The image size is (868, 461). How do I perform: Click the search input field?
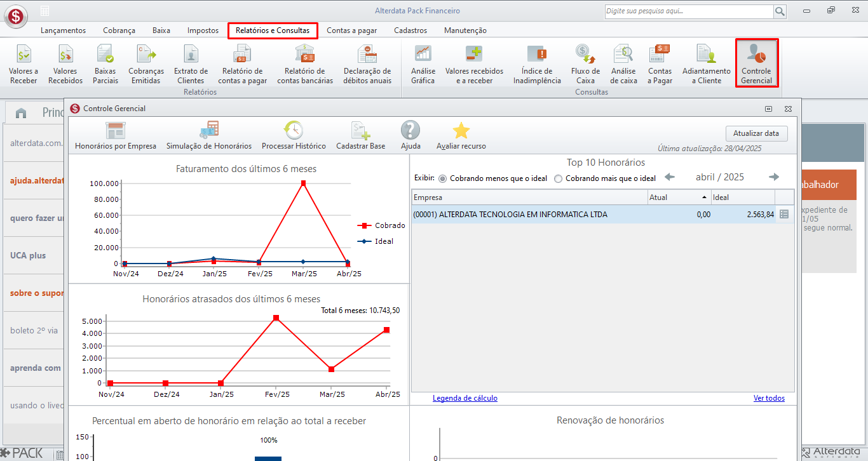tap(689, 11)
